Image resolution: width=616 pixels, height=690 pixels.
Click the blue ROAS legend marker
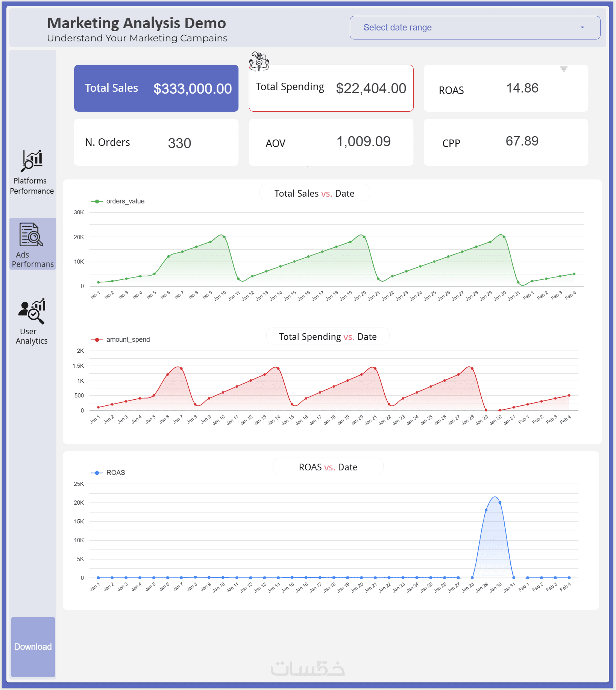click(97, 473)
